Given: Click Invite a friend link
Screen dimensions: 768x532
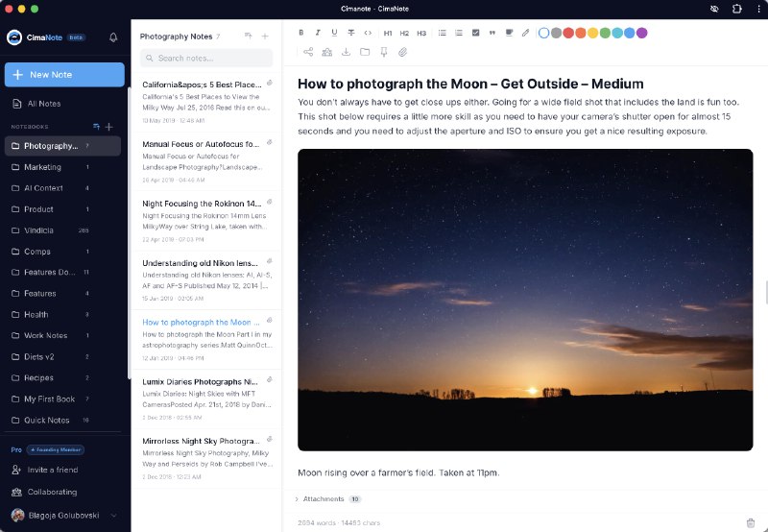Looking at the screenshot, I should (x=51, y=470).
